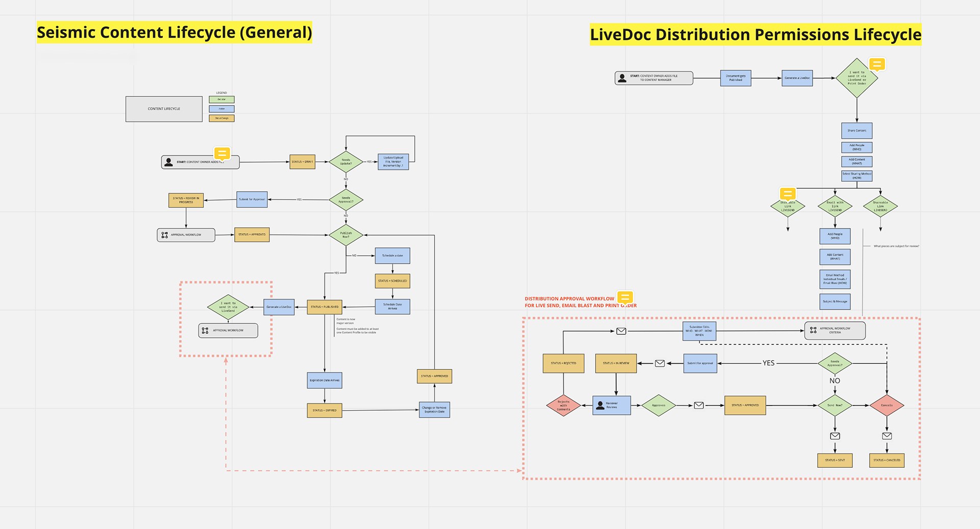Select Expiration Date Arrives box
The image size is (980, 529).
(325, 381)
